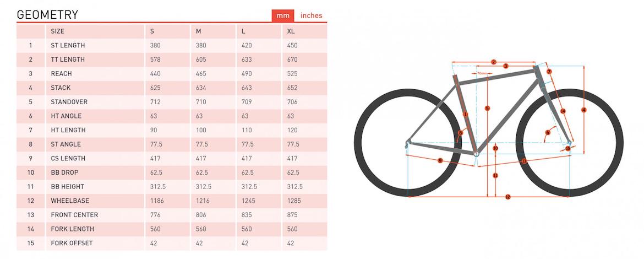This screenshot has width=644, height=259.
Task: Click marker 12 wheelbase indicator on diagram
Action: [x=507, y=197]
